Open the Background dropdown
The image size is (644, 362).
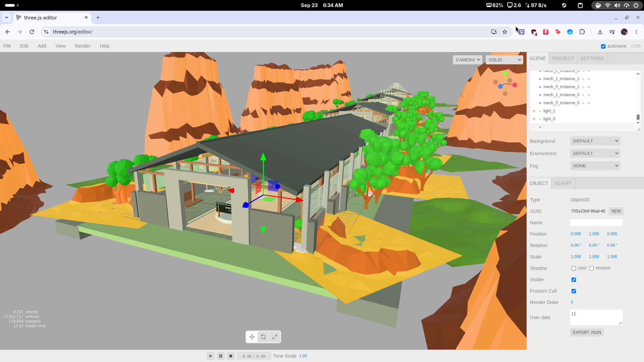(595, 141)
